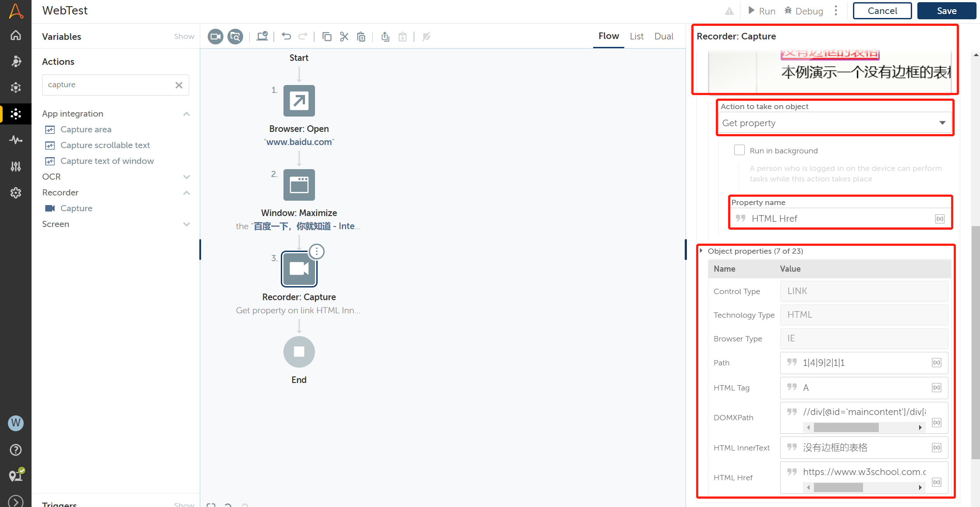Click the Help question mark sidebar icon
Screen dimensions: 980x507
click(x=16, y=450)
